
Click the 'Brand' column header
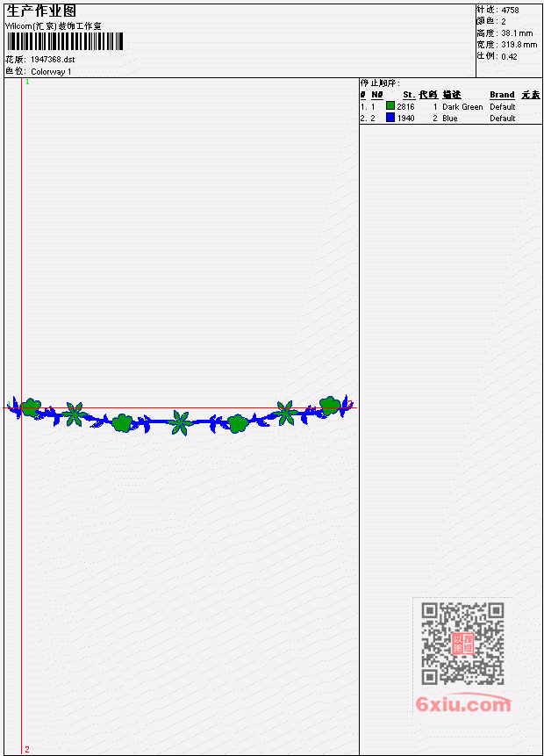pos(502,95)
